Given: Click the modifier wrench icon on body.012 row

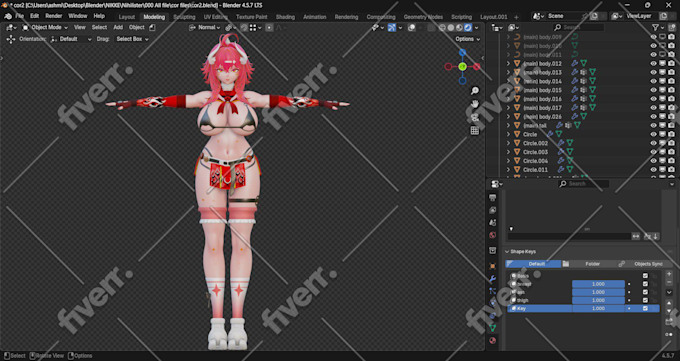Looking at the screenshot, I should [x=575, y=64].
